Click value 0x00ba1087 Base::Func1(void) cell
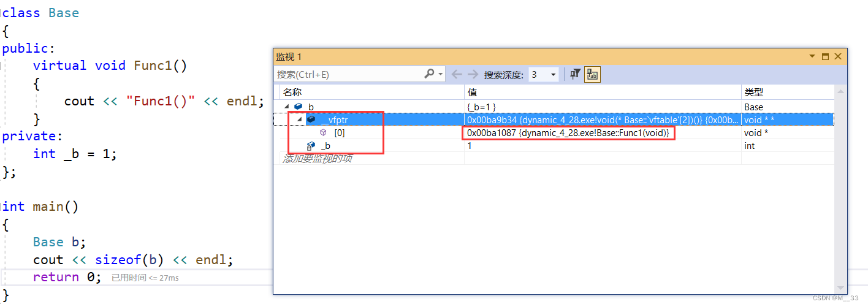The image size is (868, 307). [x=568, y=132]
